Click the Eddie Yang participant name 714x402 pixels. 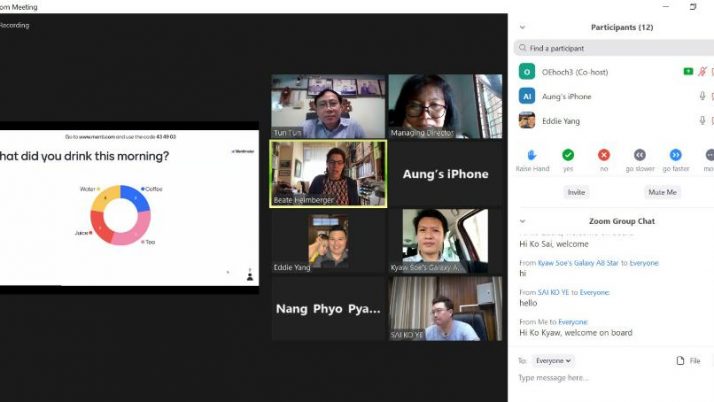pos(561,121)
